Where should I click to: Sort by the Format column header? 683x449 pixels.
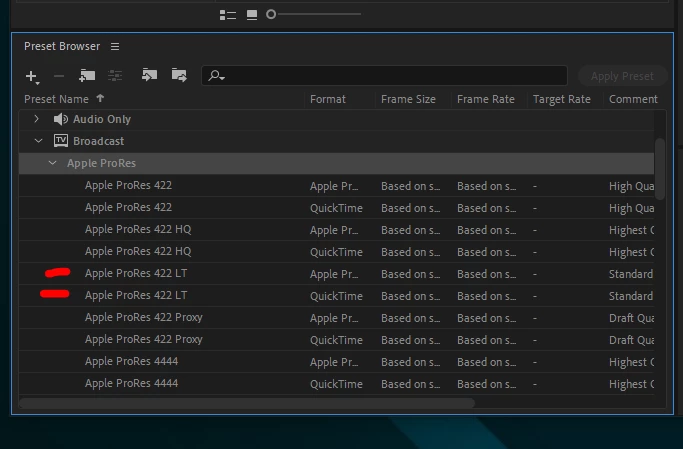[x=328, y=99]
